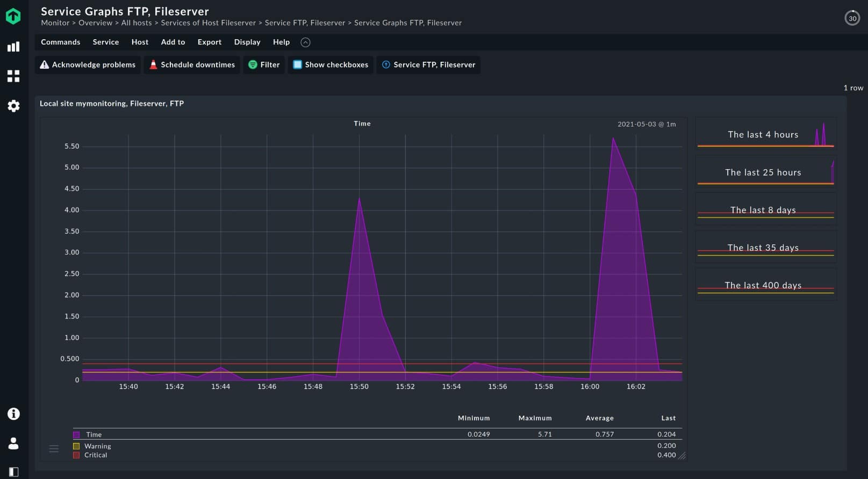Open the Service menu
The height and width of the screenshot is (479, 868).
coord(106,42)
